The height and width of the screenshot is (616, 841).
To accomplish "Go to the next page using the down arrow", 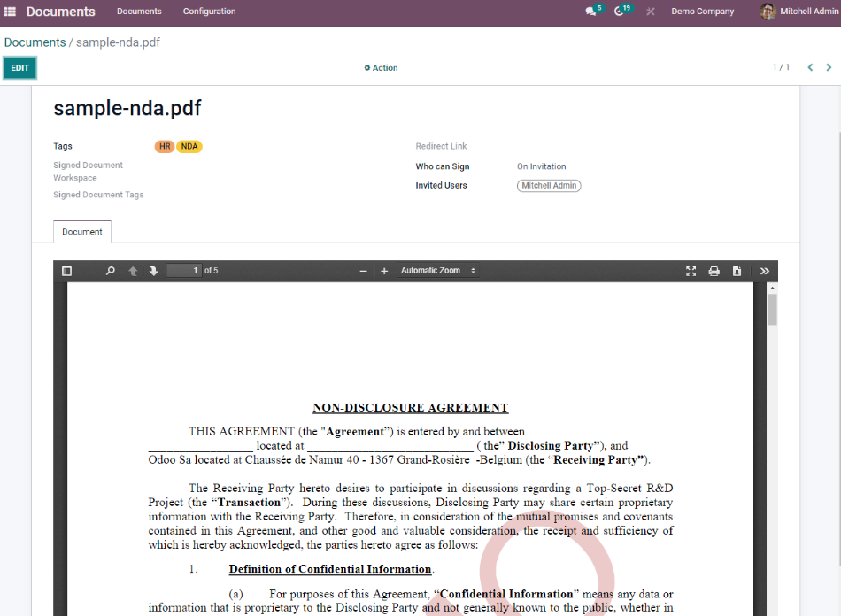I will click(x=153, y=271).
